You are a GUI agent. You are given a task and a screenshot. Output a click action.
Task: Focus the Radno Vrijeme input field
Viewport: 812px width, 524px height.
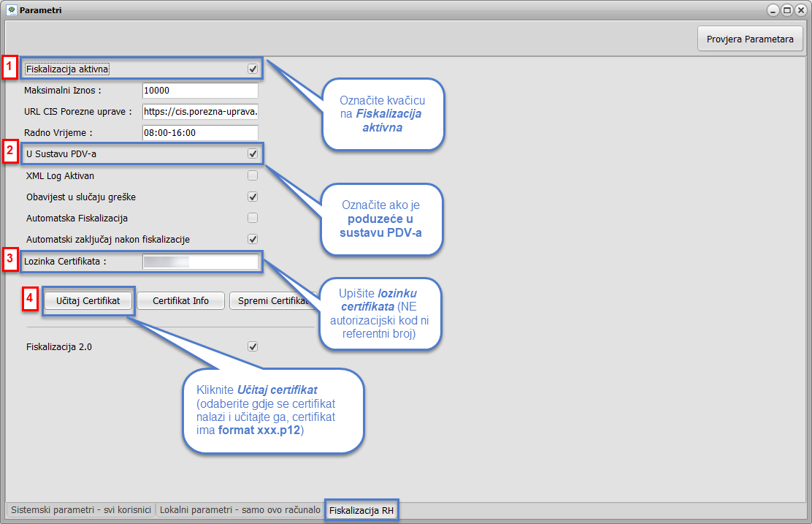coord(200,133)
